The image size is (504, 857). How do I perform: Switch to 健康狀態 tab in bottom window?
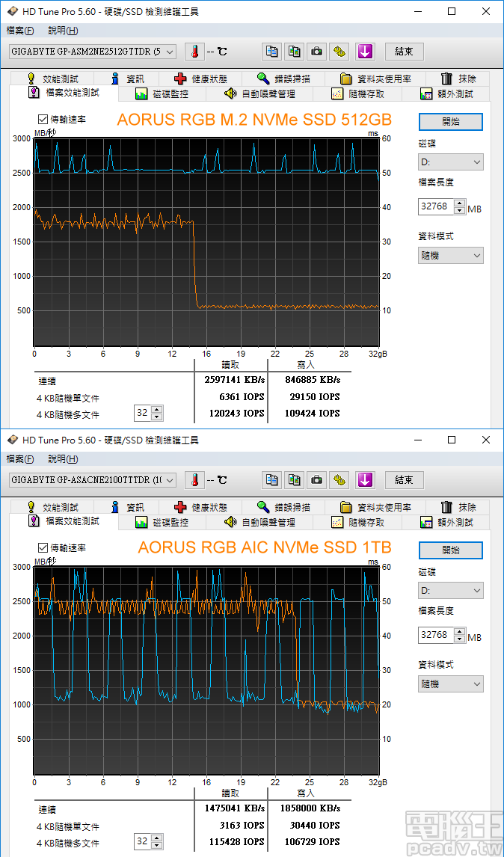click(200, 507)
